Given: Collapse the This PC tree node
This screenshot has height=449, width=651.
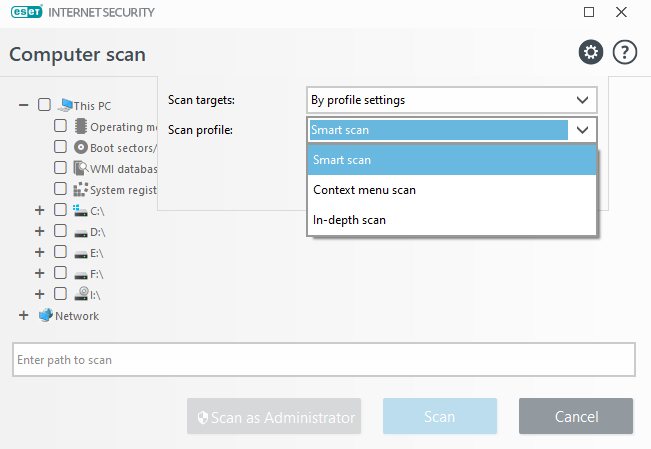Looking at the screenshot, I should pyautogui.click(x=24, y=105).
